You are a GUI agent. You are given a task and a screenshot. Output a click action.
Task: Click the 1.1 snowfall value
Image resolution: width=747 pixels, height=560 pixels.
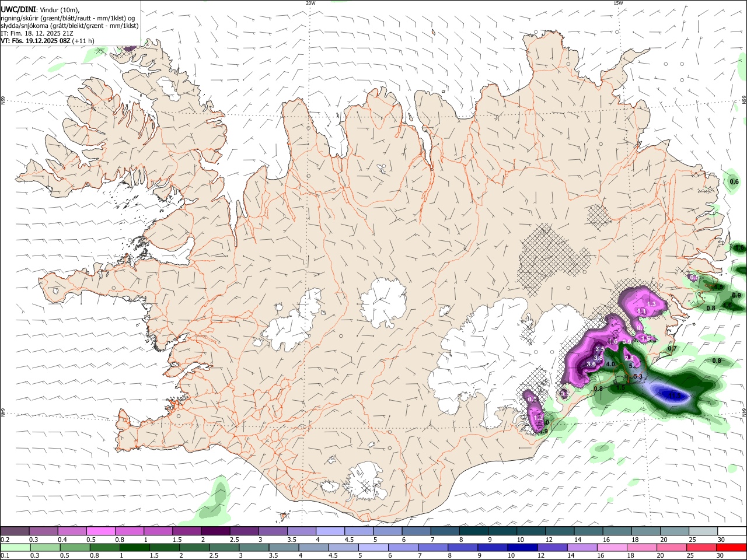click(641, 312)
